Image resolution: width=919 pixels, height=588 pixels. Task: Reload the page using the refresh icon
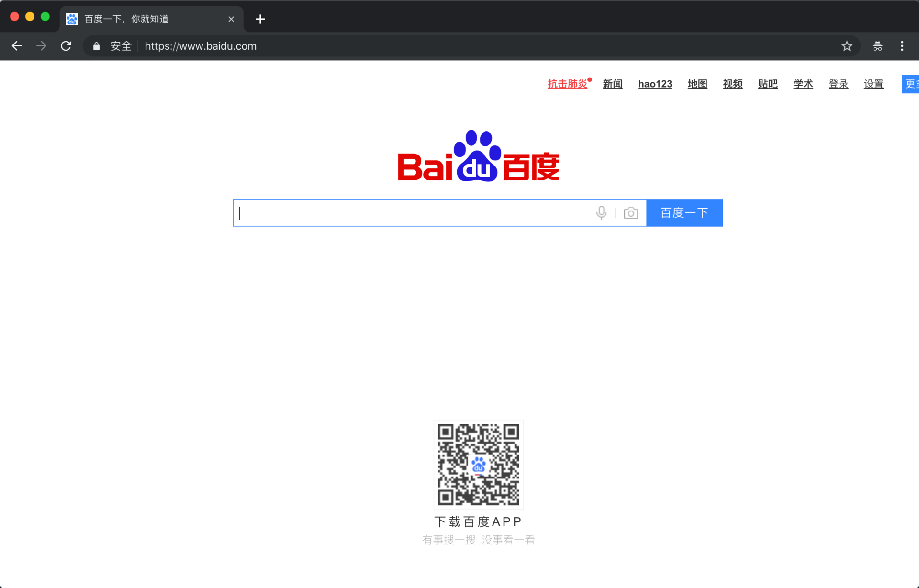click(x=66, y=46)
